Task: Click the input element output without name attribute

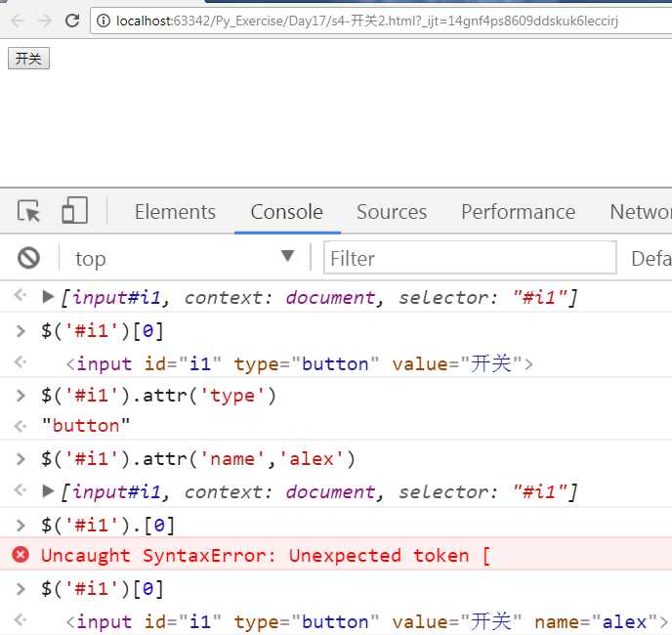Action: tap(300, 364)
